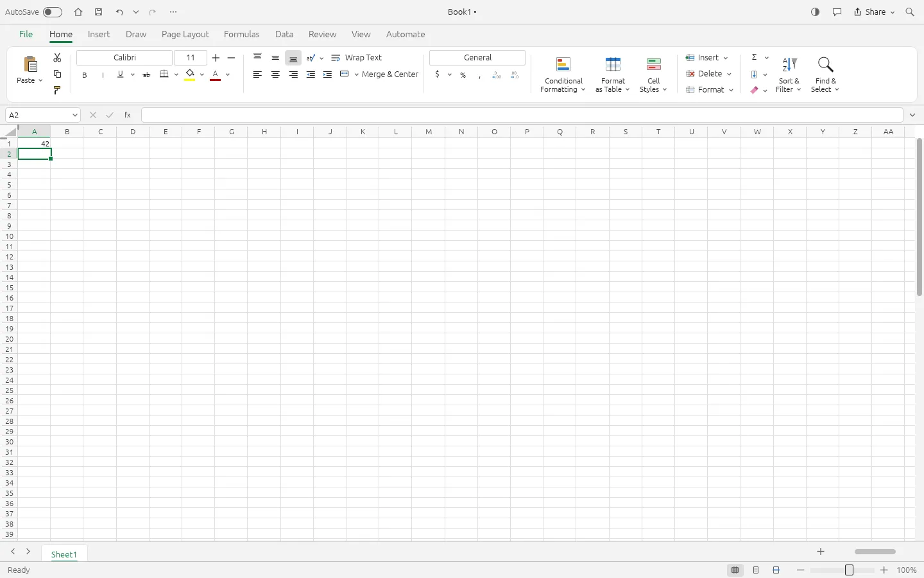Toggle Strikethrough formatting

[x=146, y=75]
